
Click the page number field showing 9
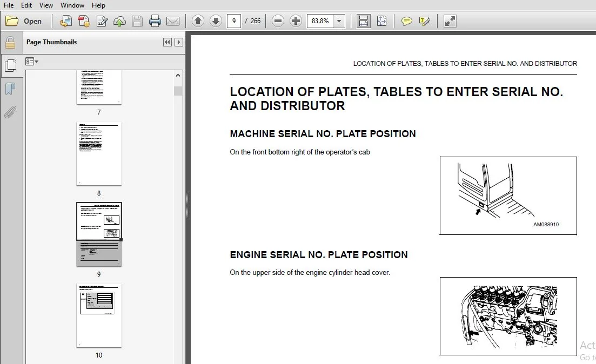[234, 21]
